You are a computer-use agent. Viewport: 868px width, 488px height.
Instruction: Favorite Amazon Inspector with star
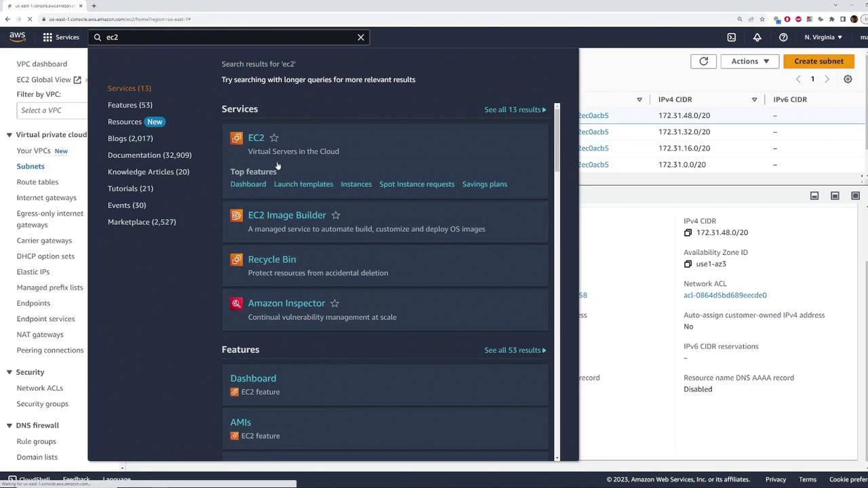tap(334, 303)
